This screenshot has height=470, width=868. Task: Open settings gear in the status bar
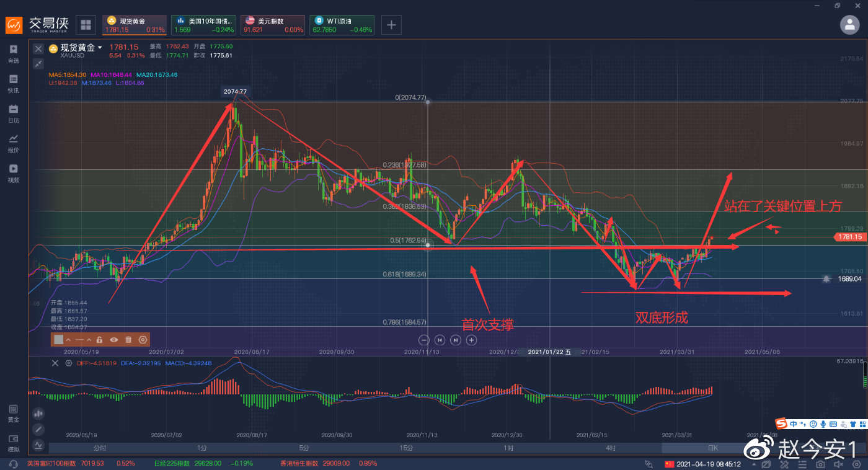tap(856, 464)
